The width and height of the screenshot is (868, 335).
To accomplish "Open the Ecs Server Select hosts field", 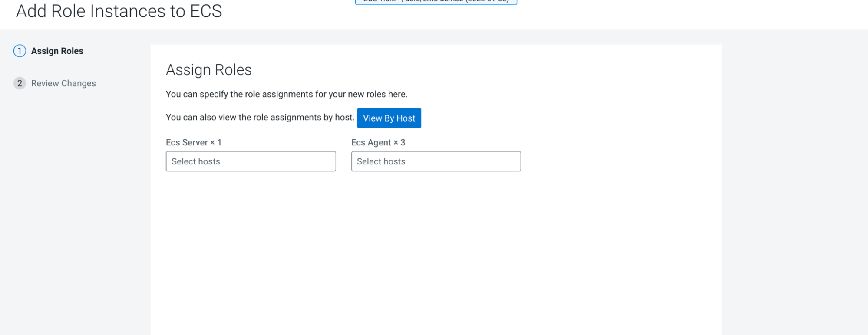I will (251, 161).
